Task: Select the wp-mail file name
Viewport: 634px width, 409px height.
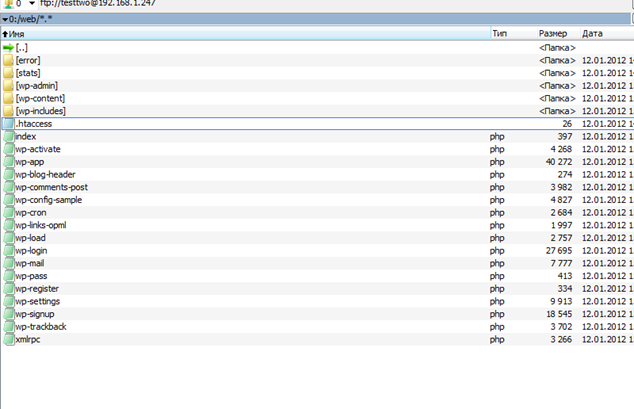Action: click(30, 264)
